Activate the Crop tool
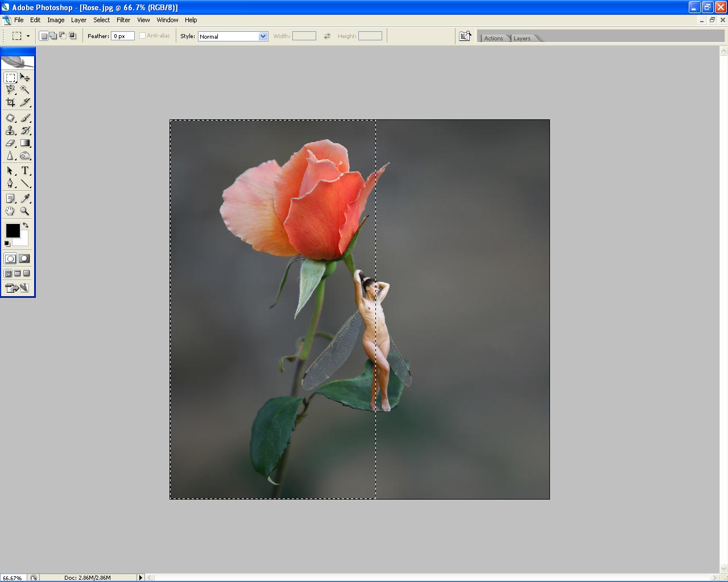728x582 pixels. pyautogui.click(x=10, y=102)
